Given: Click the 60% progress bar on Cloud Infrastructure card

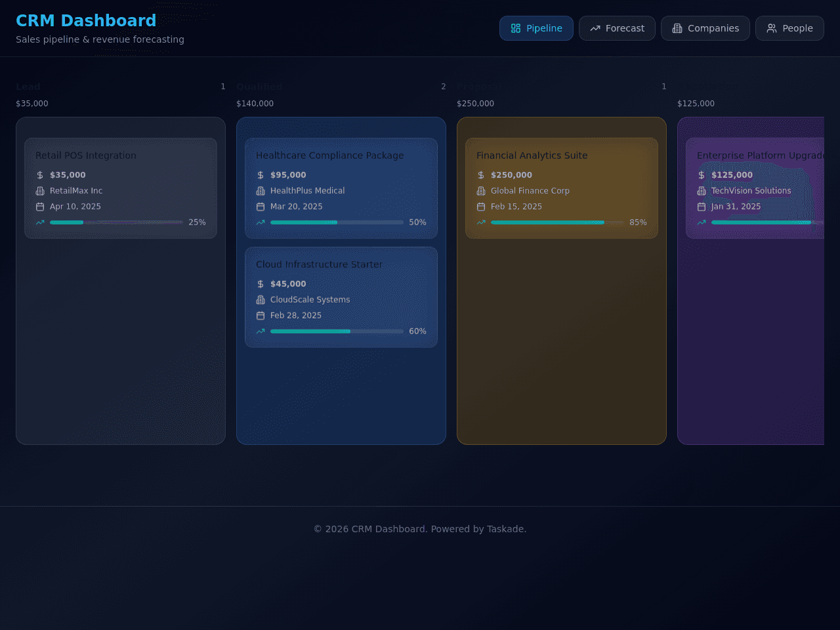Looking at the screenshot, I should [337, 331].
